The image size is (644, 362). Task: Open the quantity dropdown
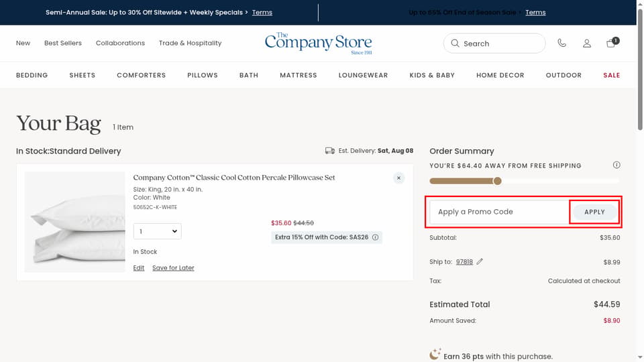click(157, 231)
